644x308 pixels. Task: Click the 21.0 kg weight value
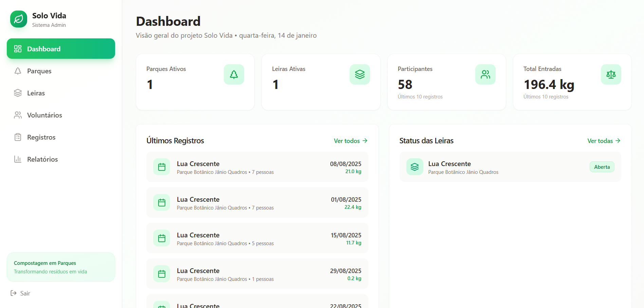coord(353,171)
